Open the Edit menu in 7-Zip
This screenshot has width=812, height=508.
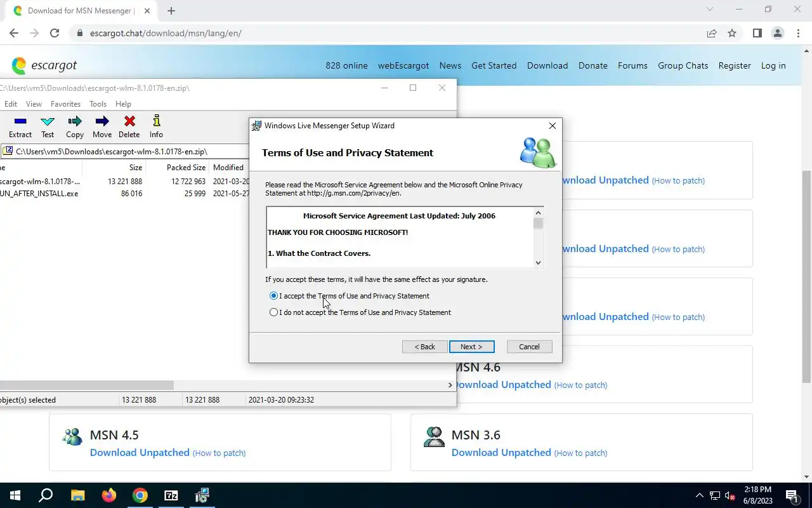[11, 104]
